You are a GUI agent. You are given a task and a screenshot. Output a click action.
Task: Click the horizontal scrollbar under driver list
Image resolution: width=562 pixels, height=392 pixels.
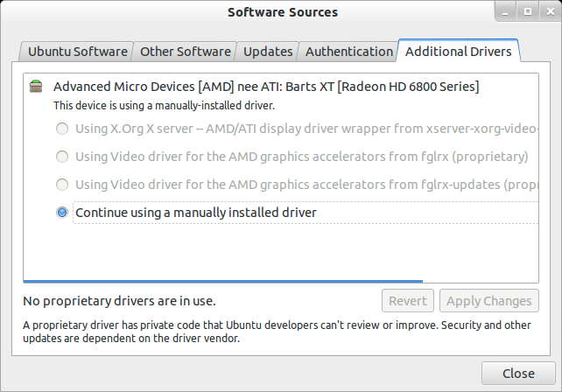coord(222,282)
